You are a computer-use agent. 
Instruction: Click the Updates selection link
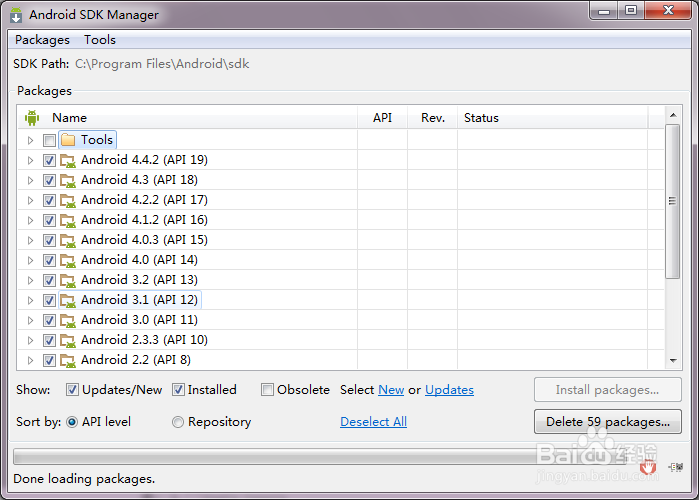click(449, 390)
